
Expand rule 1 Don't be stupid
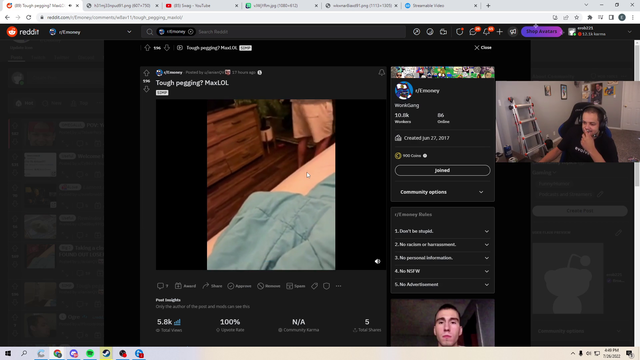click(x=442, y=231)
